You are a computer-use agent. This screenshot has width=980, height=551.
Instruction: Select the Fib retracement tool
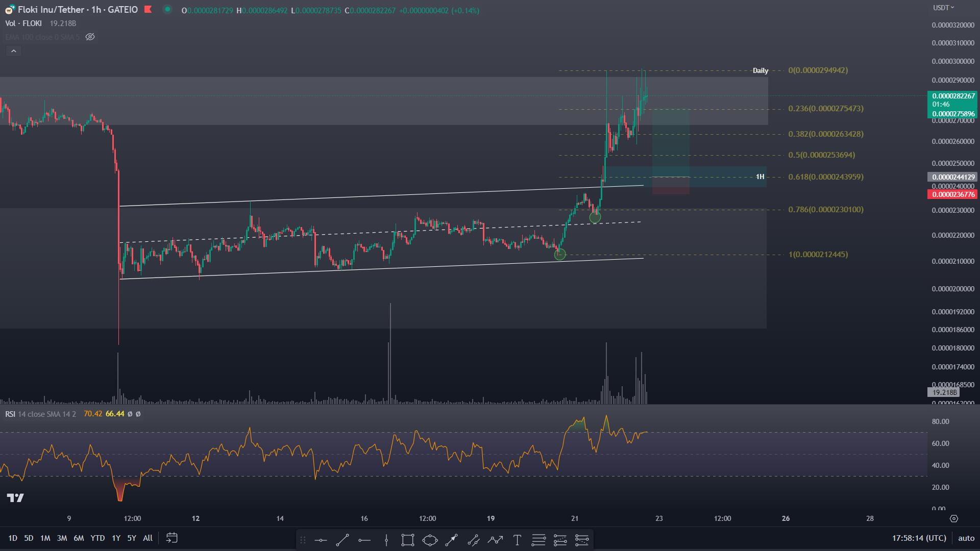pyautogui.click(x=538, y=540)
